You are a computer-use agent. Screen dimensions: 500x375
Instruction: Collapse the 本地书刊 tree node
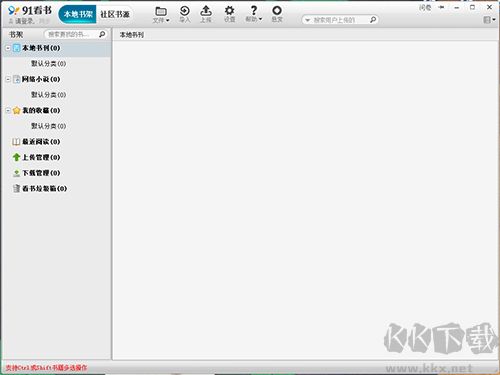[x=8, y=48]
